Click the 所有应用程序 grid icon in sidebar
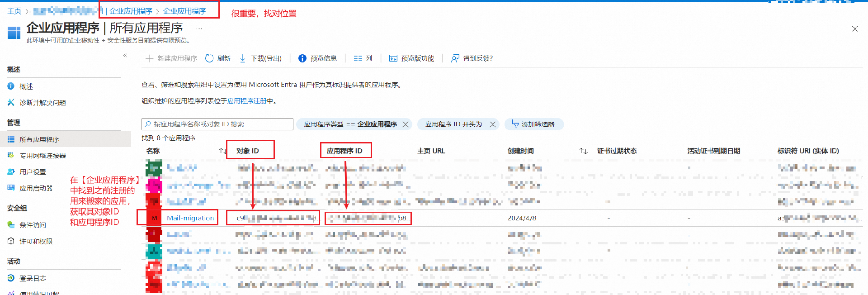868x295 pixels. coord(11,139)
